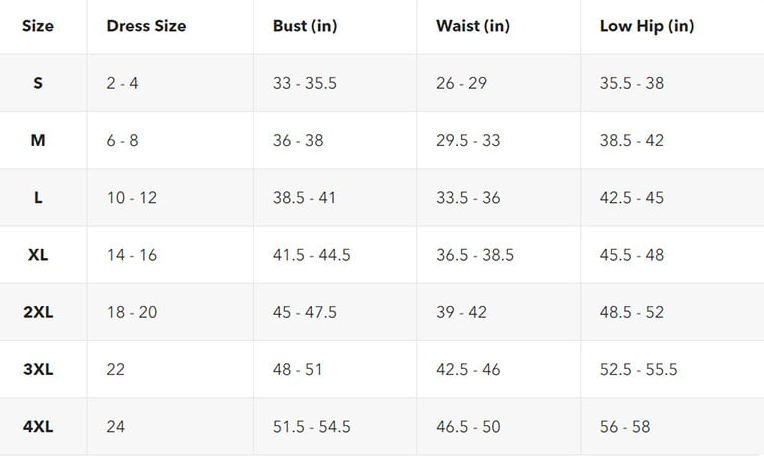Viewport: 764px width, 465px height.
Task: Click the dress size 2 - 4 cell
Action: (x=123, y=83)
